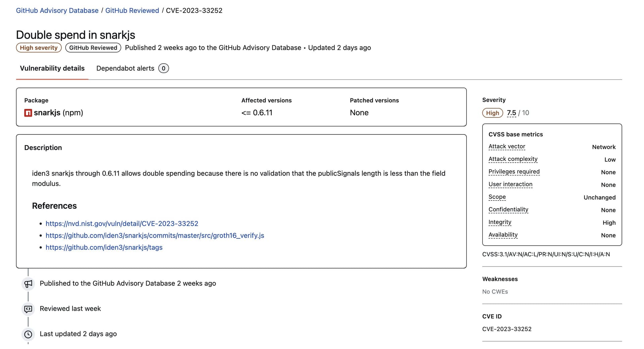
Task: Click the npm package icon beside snarkjs
Action: [28, 113]
